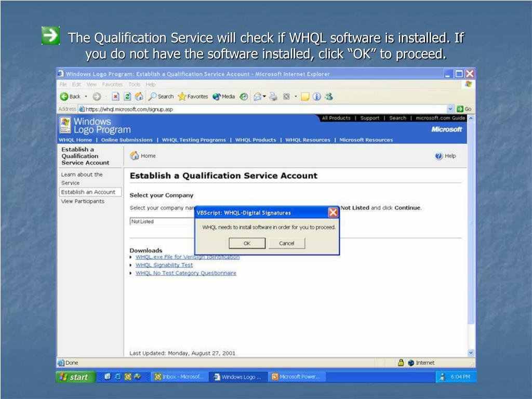Switch to the Inbox - Microsoft taskbar button
Image resolution: width=532 pixels, height=399 pixels.
click(x=179, y=377)
